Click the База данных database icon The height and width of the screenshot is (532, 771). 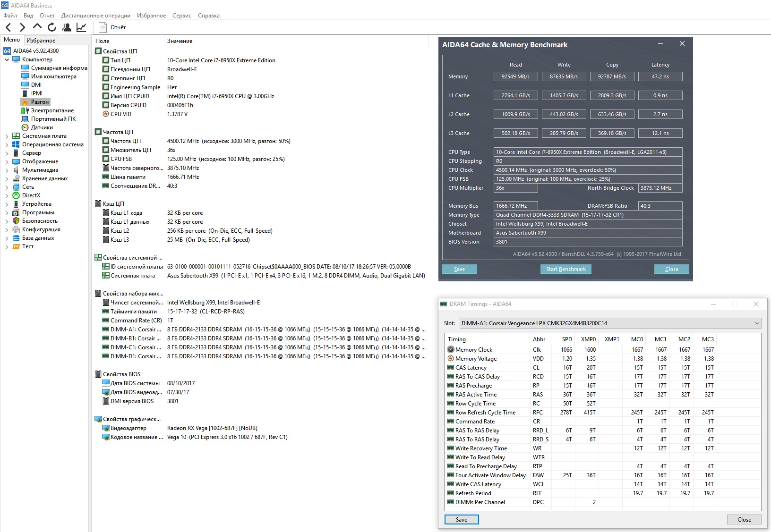pos(16,238)
